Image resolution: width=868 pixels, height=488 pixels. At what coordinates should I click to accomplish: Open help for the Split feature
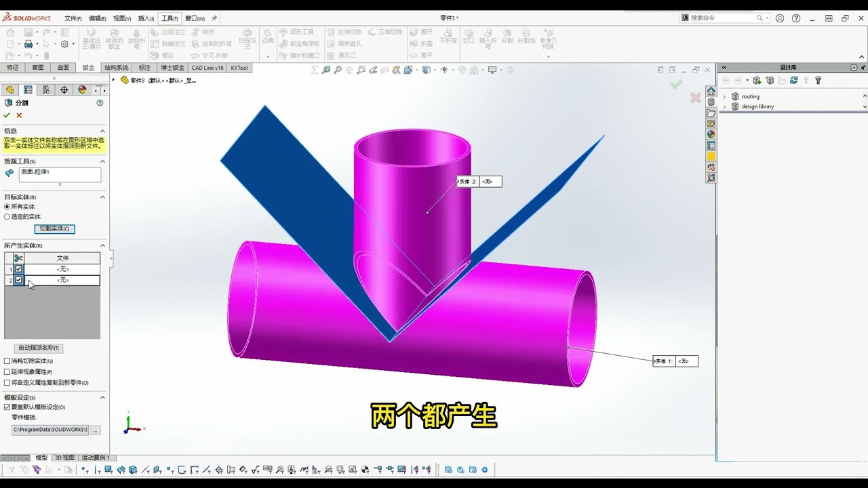pos(100,103)
